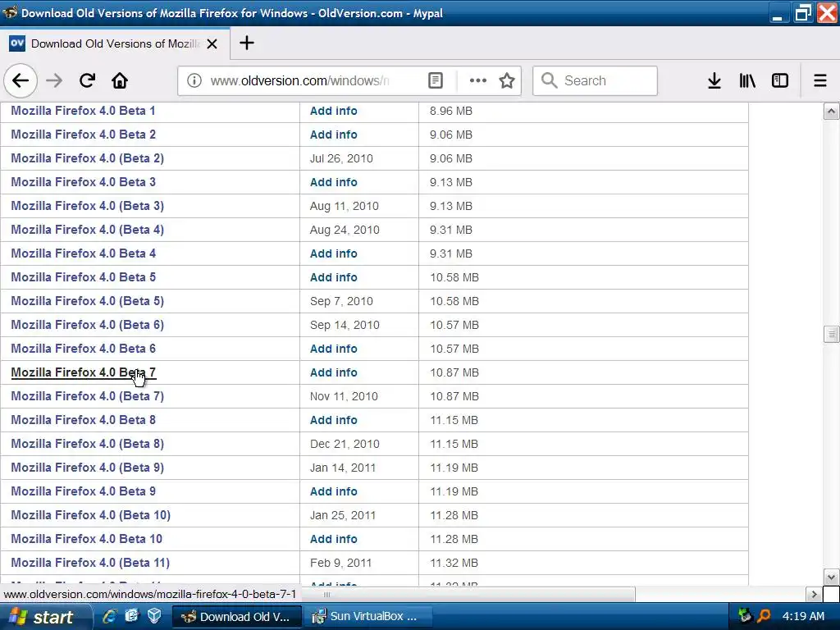
Task: Click Add info for Beta 4 row
Action: pos(333,253)
